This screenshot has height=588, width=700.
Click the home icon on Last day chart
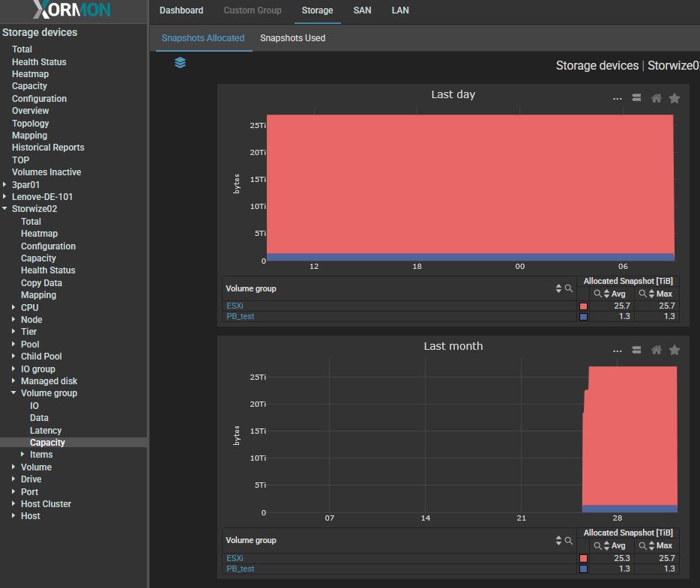click(656, 98)
